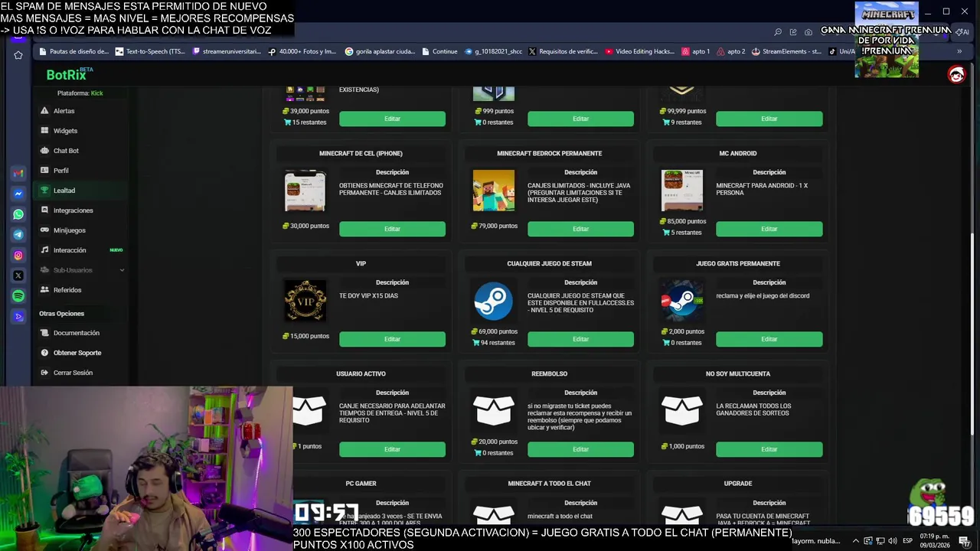
Task: Edit the REEMBOLSO reward
Action: [580, 449]
